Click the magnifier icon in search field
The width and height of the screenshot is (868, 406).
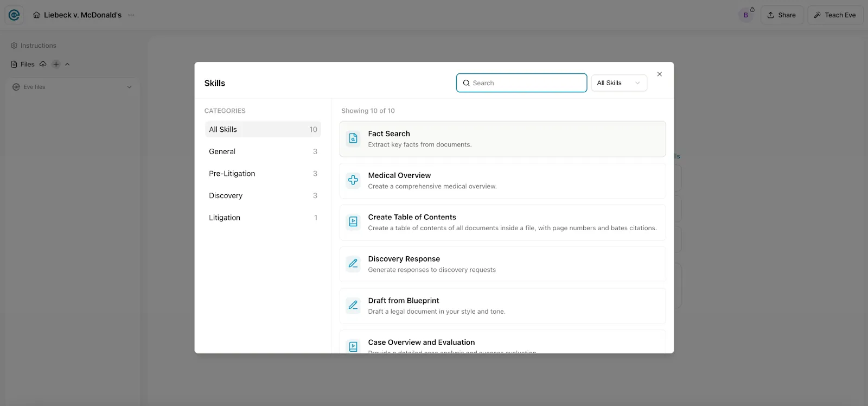[x=466, y=83]
